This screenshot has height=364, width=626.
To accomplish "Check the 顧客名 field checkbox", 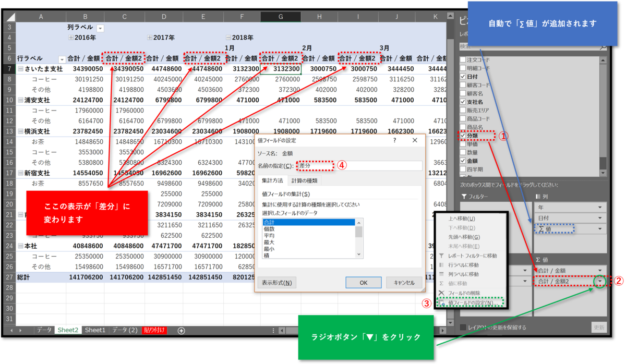I will click(463, 93).
